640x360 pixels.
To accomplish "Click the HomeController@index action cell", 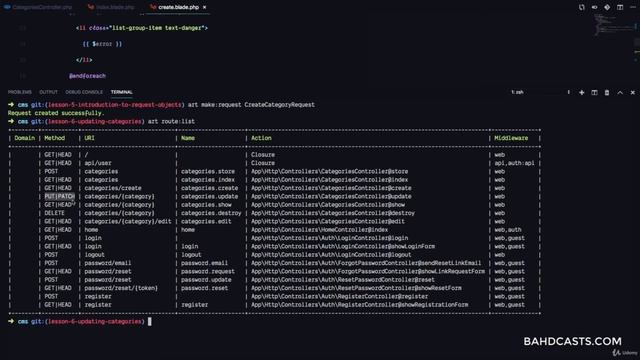I will click(319, 230).
